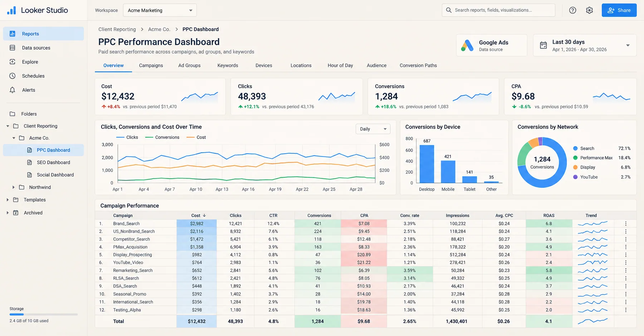The image size is (644, 336).
Task: Open the Help icon
Action: click(572, 10)
